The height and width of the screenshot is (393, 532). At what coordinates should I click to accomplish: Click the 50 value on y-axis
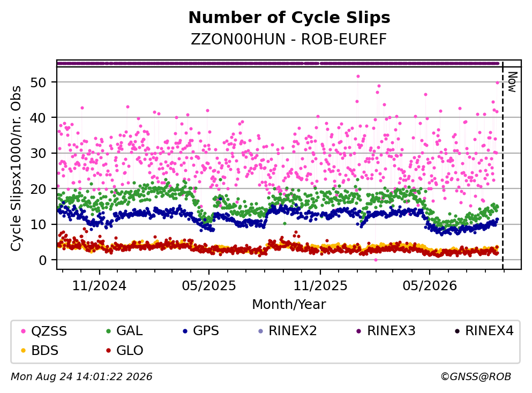pyautogui.click(x=38, y=82)
